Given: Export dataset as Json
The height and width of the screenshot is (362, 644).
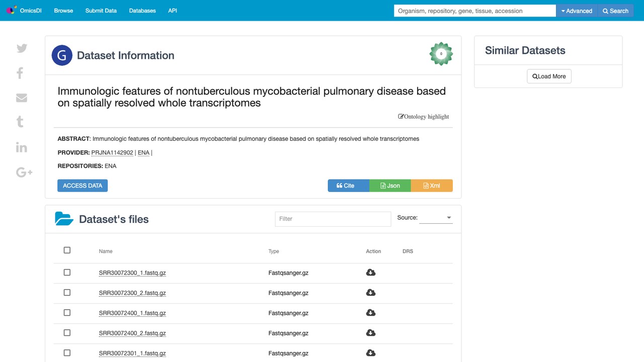Looking at the screenshot, I should point(390,186).
